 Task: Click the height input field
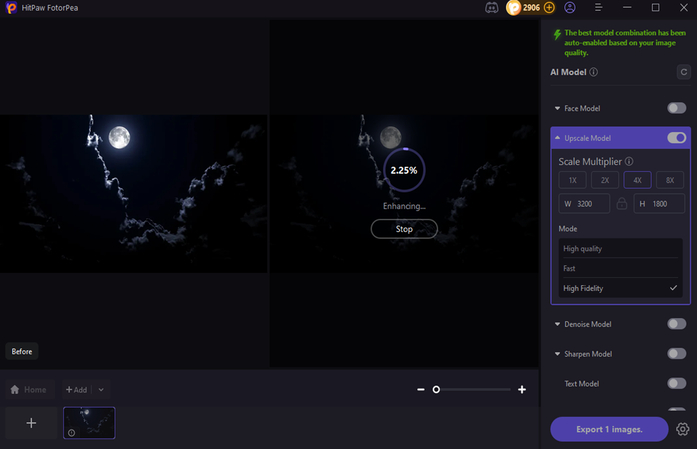point(659,204)
